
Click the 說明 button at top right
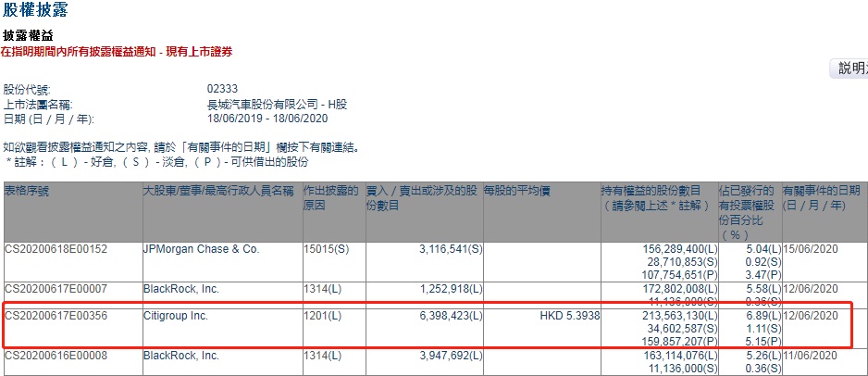point(849,69)
